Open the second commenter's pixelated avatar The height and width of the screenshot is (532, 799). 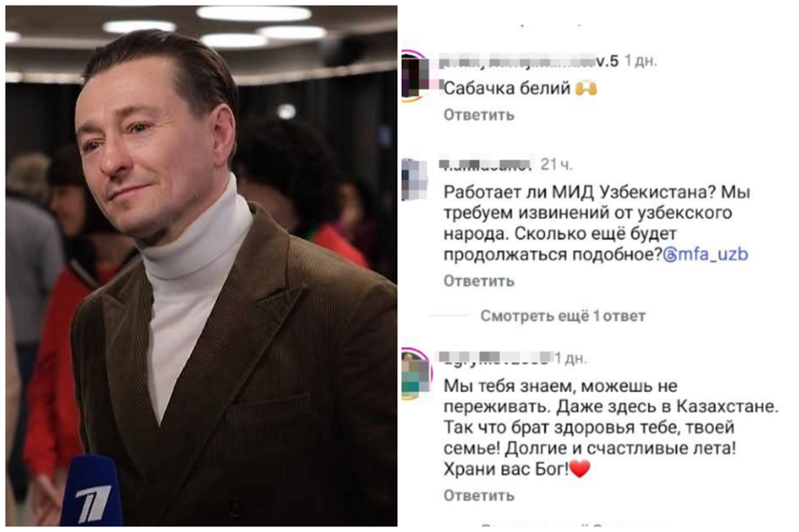414,180
